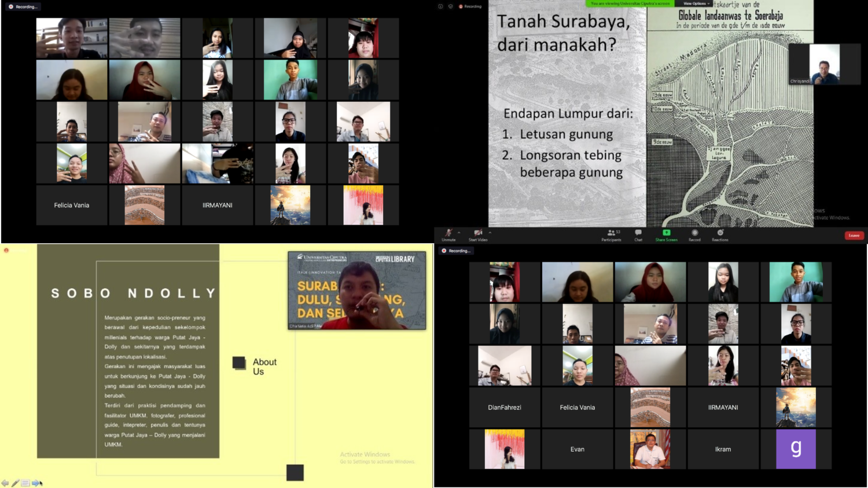Go to previous slide arrow
The width and height of the screenshot is (868, 488).
(x=5, y=483)
